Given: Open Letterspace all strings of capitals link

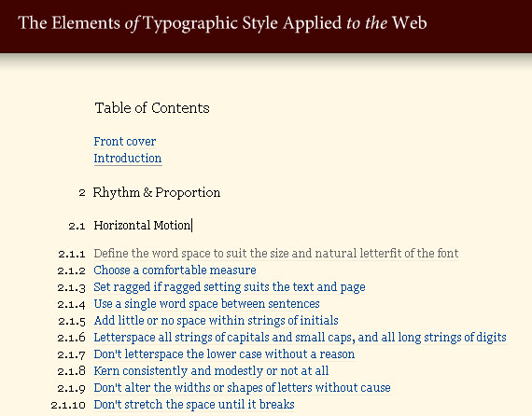Looking at the screenshot, I should 300,338.
